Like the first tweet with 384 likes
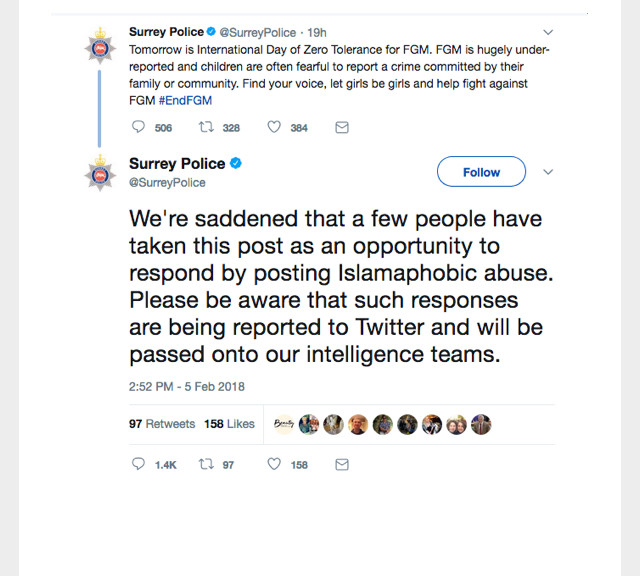 pyautogui.click(x=274, y=128)
